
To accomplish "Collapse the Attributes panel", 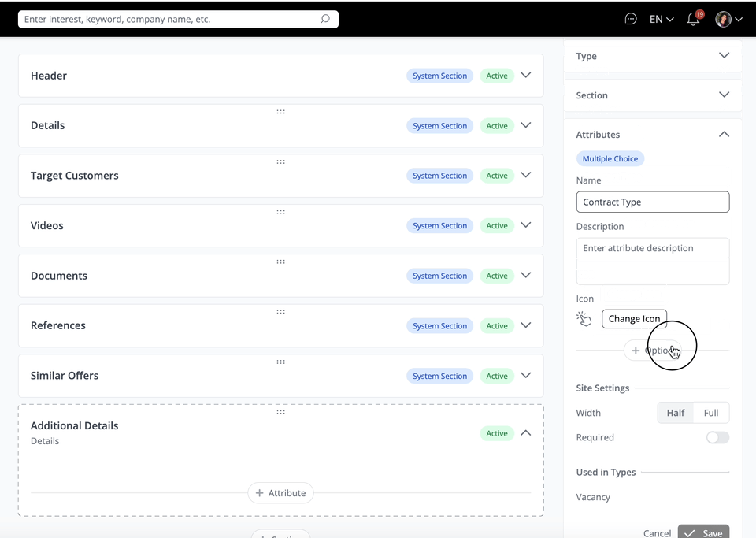I will click(x=724, y=135).
